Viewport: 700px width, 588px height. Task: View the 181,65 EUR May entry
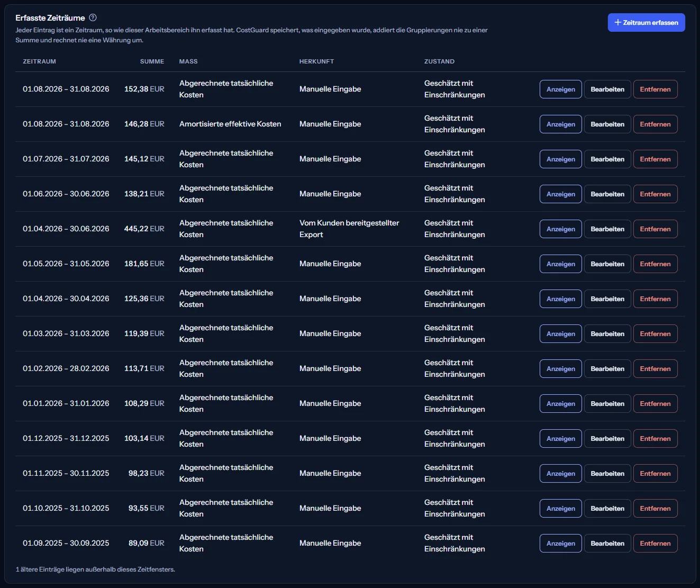tap(561, 264)
